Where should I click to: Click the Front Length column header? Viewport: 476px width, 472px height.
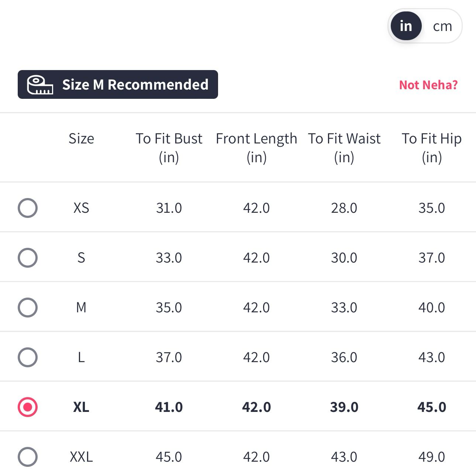(256, 147)
